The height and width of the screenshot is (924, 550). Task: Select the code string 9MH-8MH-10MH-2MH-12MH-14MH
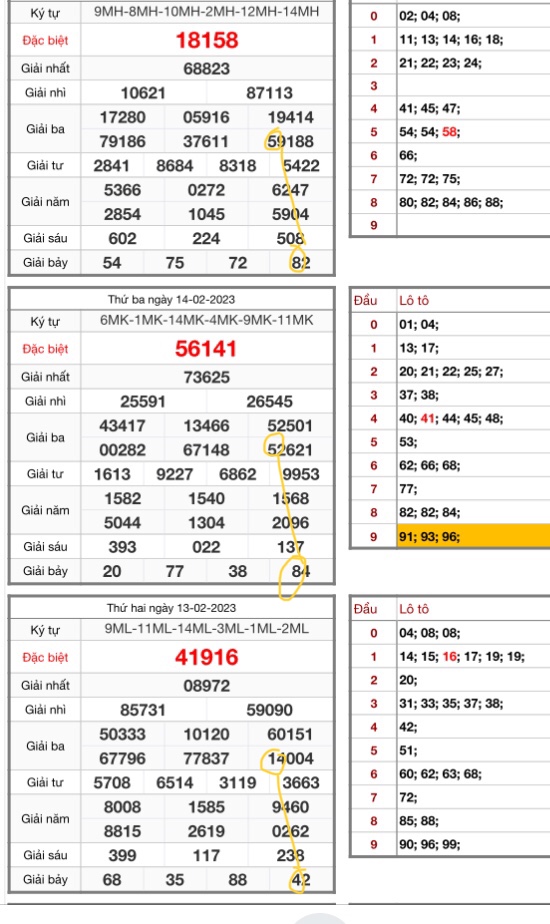tap(206, 11)
